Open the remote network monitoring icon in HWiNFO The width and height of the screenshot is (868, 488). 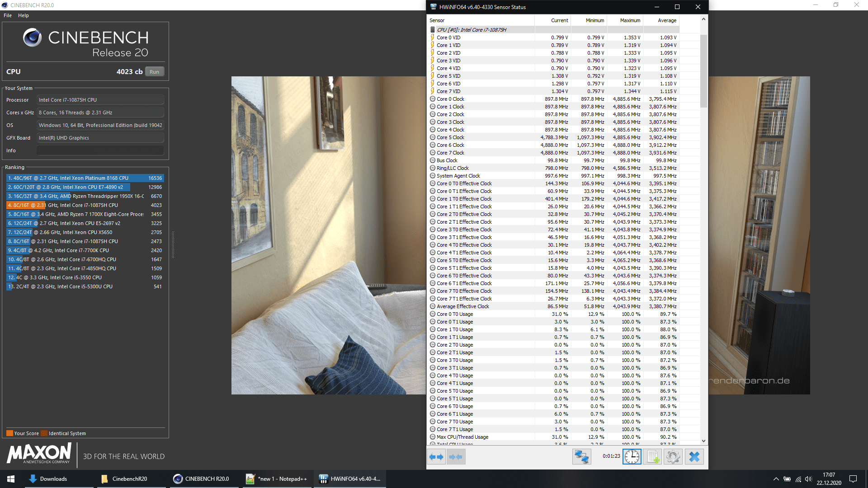tap(581, 457)
